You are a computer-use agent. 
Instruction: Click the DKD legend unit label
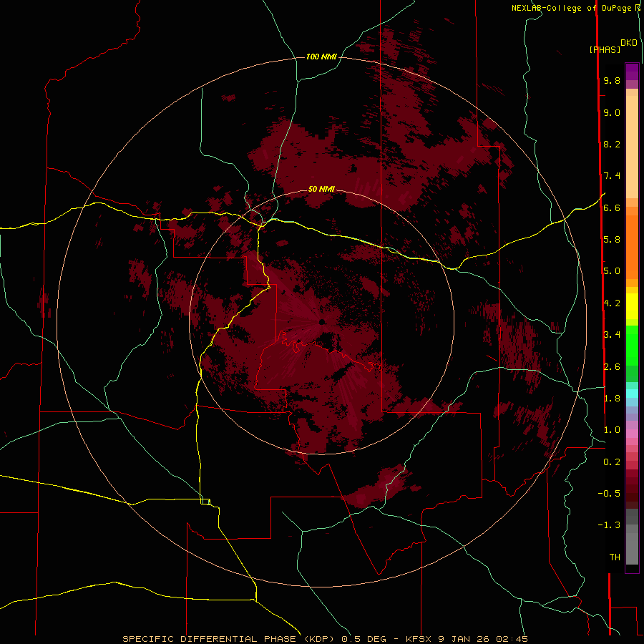click(x=628, y=42)
